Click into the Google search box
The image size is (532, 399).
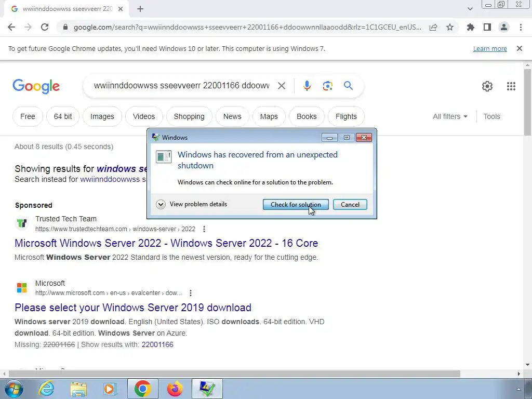(x=181, y=86)
